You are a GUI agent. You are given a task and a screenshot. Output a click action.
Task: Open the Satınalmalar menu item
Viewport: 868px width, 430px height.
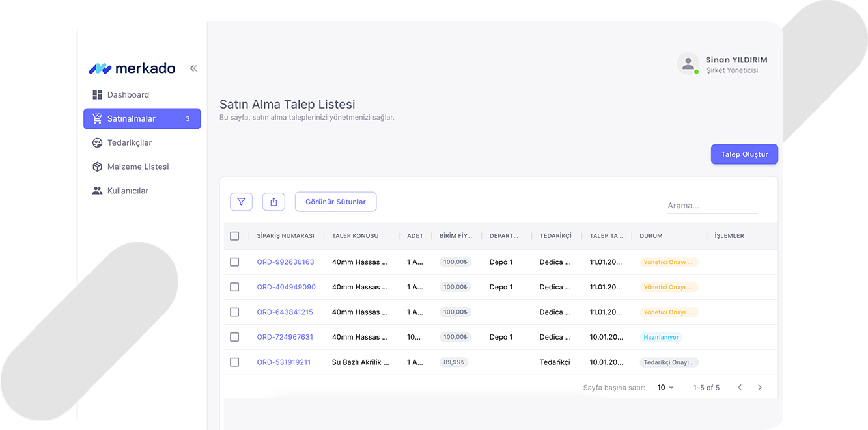pos(142,119)
